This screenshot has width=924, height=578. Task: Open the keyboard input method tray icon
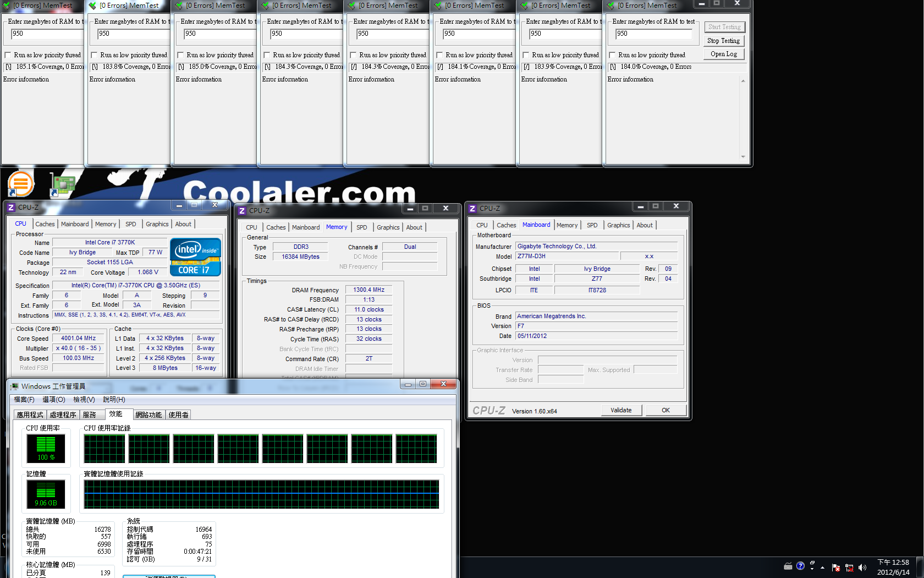[x=788, y=566]
